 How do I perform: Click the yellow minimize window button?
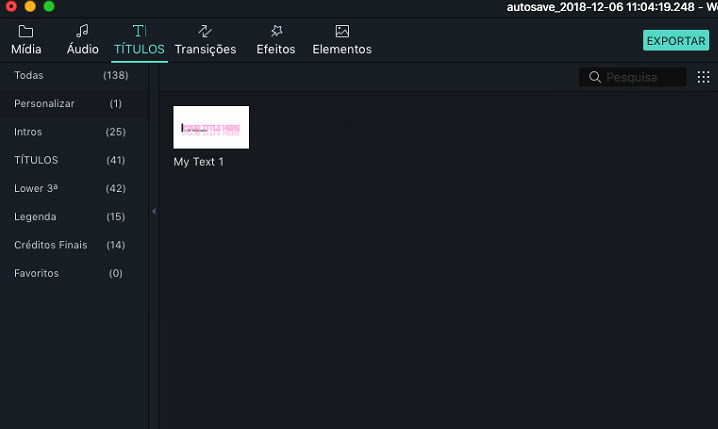(30, 6)
